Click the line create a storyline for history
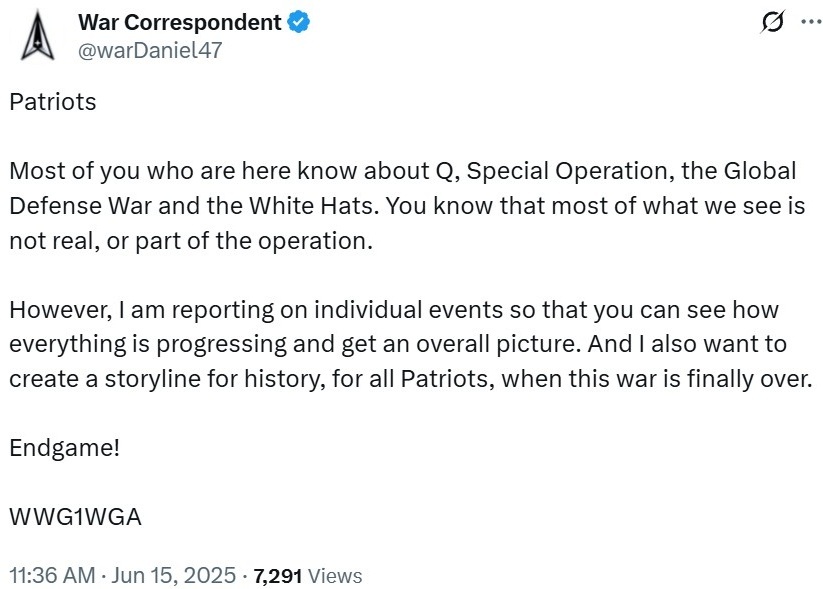 [411, 379]
